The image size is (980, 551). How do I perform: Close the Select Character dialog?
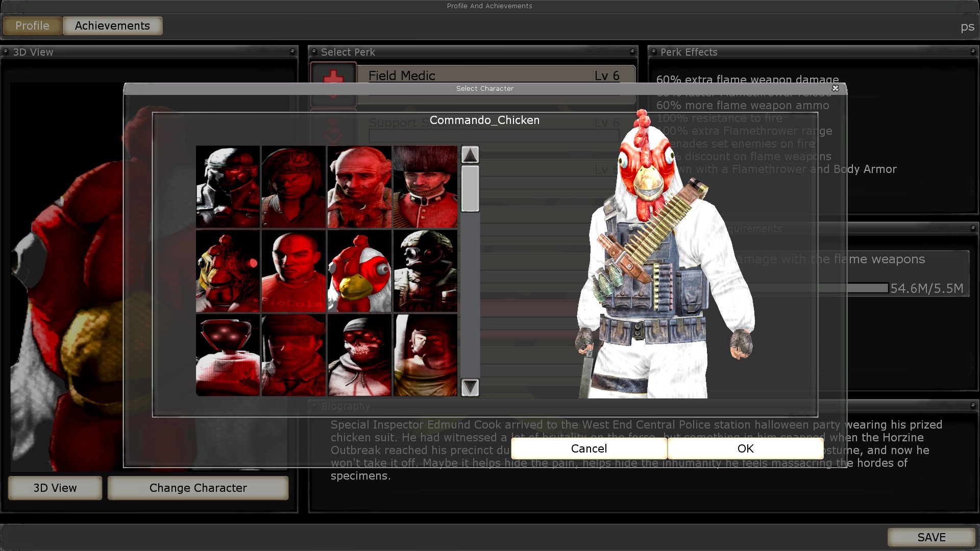(x=835, y=88)
